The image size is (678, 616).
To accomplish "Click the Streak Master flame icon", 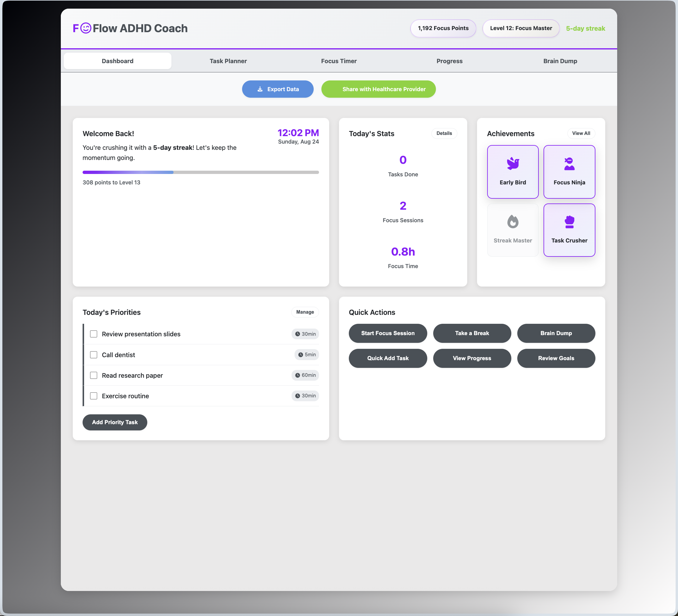I will pyautogui.click(x=513, y=221).
